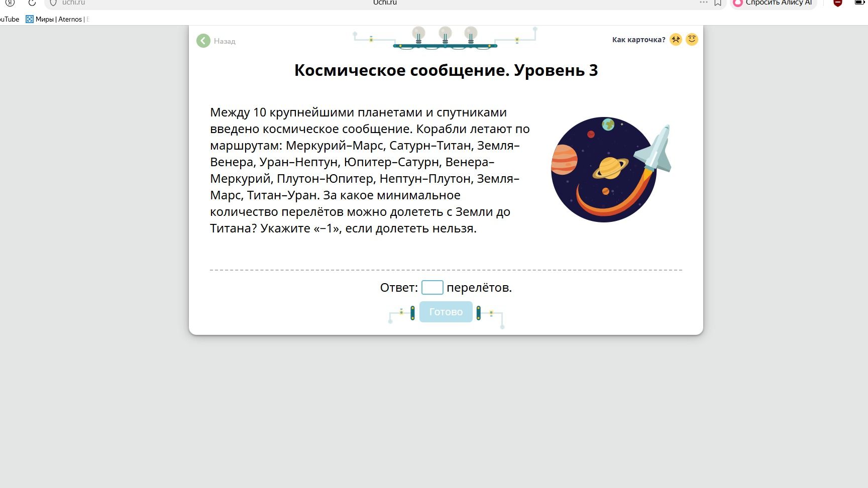
Task: Click the green back arrow icon
Action: pyautogui.click(x=203, y=41)
